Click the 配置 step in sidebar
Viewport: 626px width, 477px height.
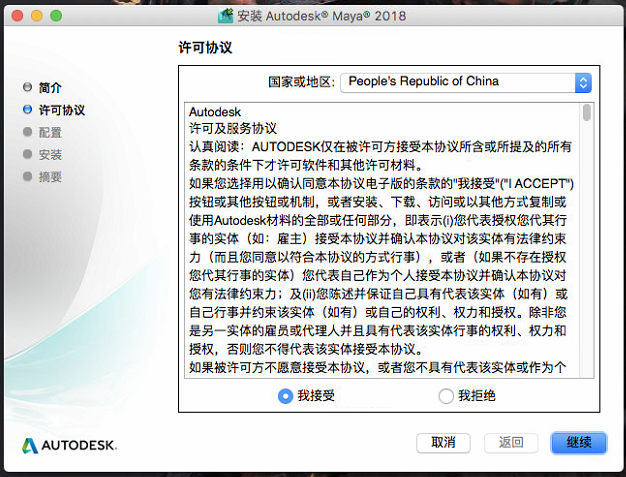[50, 132]
